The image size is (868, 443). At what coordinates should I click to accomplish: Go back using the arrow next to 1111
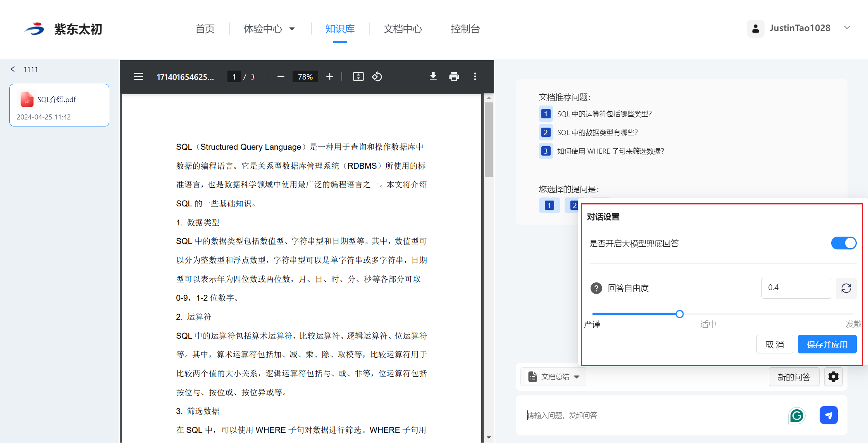(13, 69)
